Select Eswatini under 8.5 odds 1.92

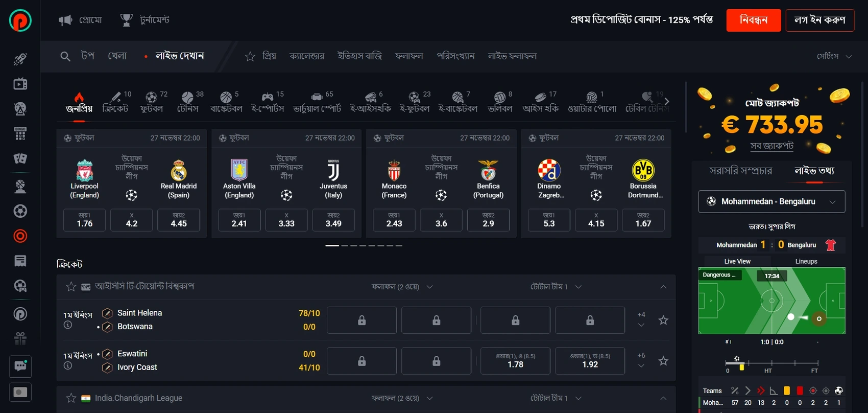tap(590, 361)
